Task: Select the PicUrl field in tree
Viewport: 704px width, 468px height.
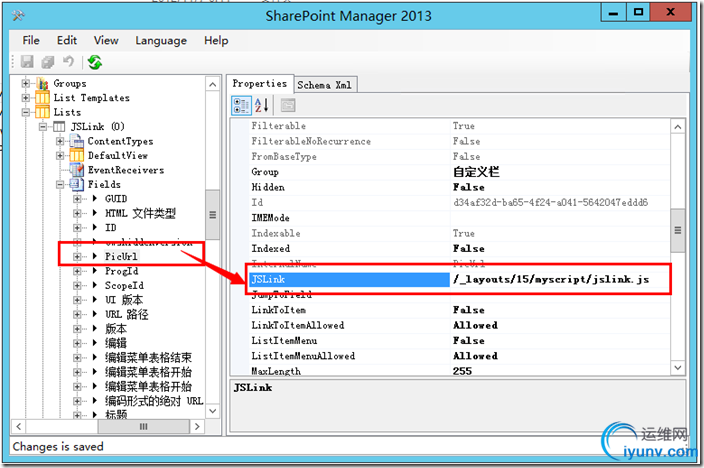Action: click(x=121, y=256)
